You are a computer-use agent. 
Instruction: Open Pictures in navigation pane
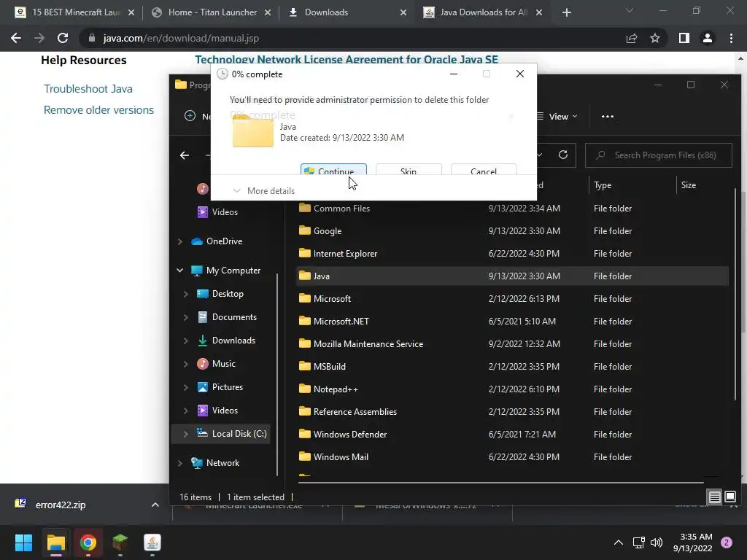(x=220, y=387)
